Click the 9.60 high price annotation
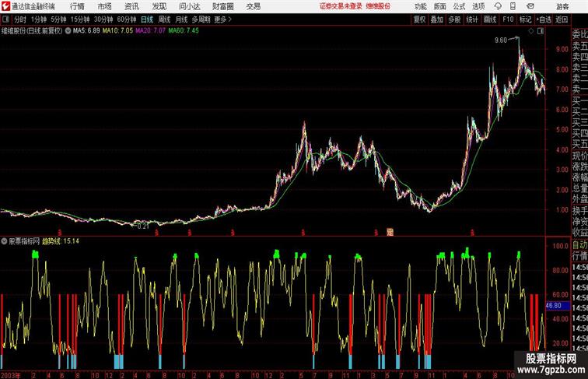Viewport: 588px width, 379px height. (501, 40)
